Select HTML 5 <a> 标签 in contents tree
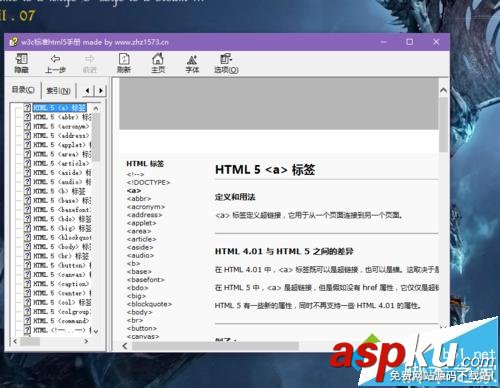The image size is (500, 388). click(59, 108)
